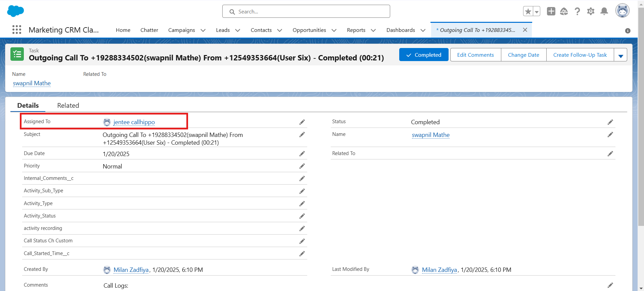Image resolution: width=644 pixels, height=291 pixels.
Task: Edit the right-column Name pencil icon
Action: pos(610,135)
